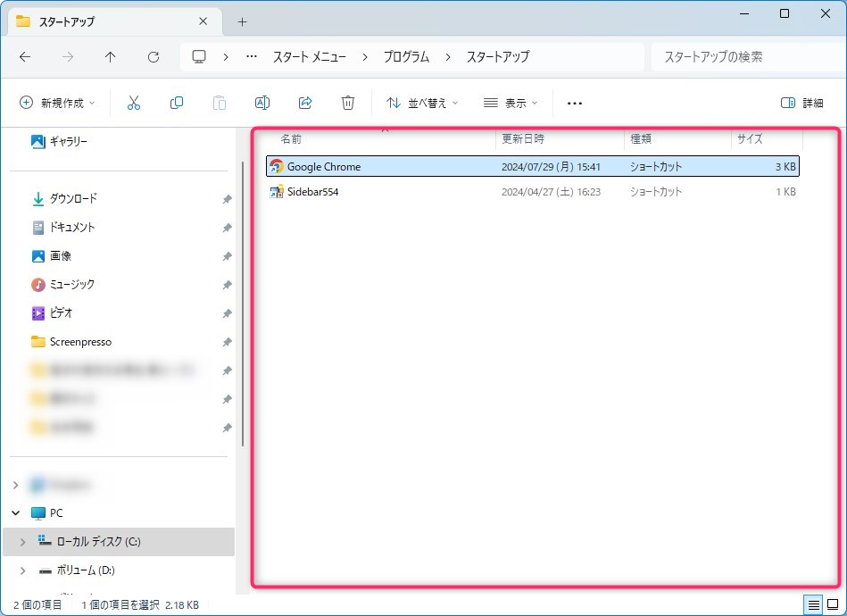Screen dimensions: 847x616
Task: Click the Share icon in toolbar
Action: coord(305,103)
